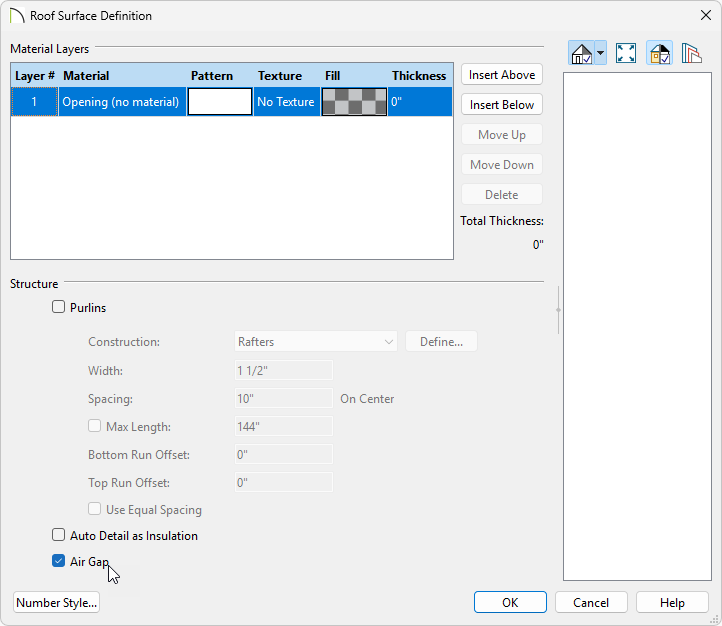Click the No Texture cell
This screenshot has width=722, height=626.
click(286, 102)
